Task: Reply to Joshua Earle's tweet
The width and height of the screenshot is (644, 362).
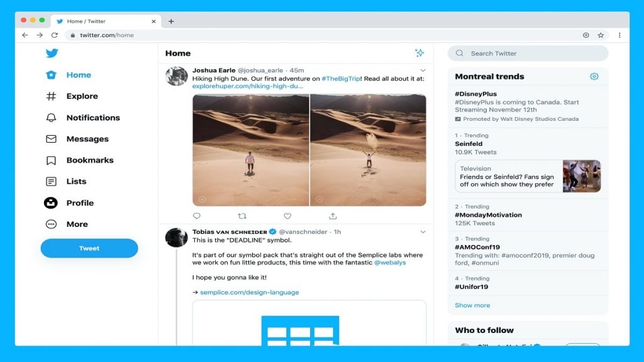Action: click(197, 216)
